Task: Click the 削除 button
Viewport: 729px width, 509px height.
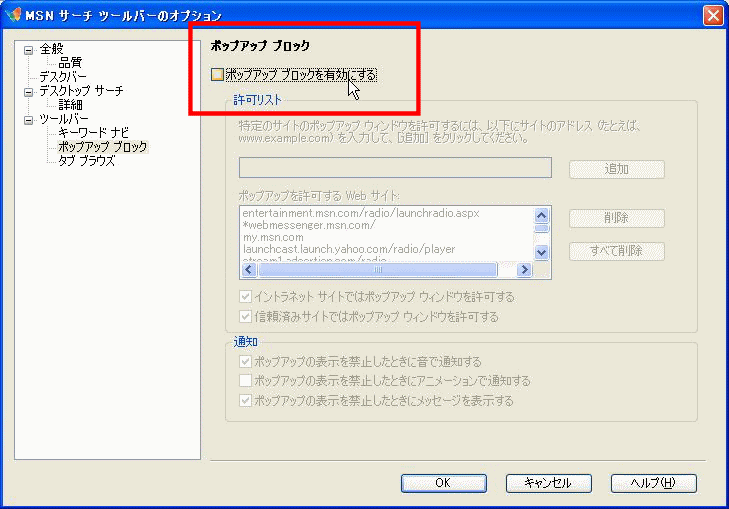Action: (x=616, y=218)
